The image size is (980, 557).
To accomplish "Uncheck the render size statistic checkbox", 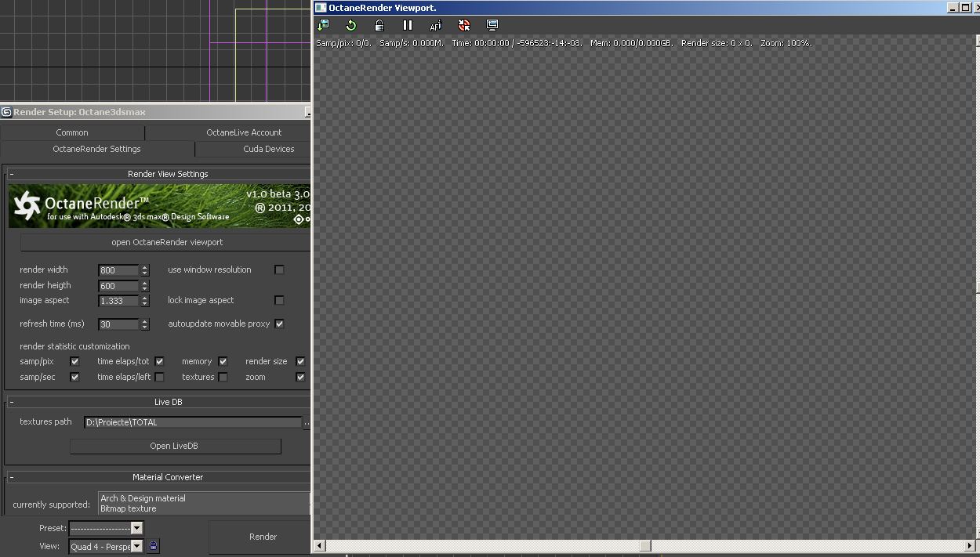I will [x=300, y=361].
